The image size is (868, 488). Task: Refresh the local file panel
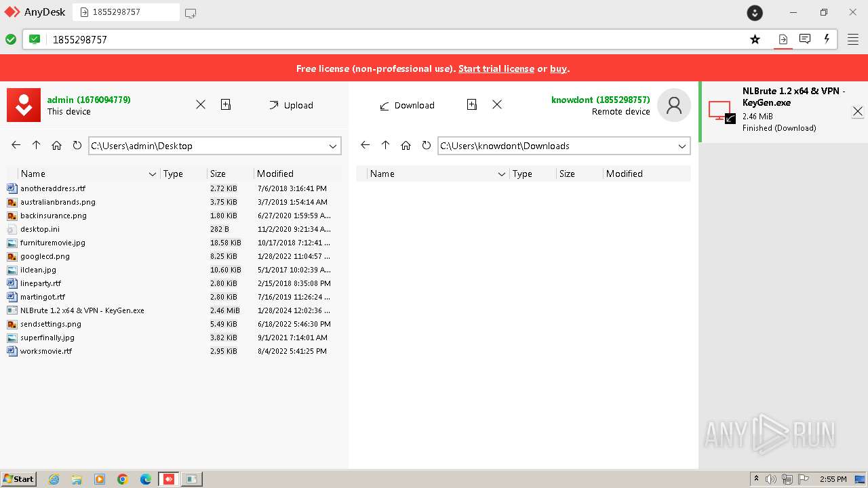point(77,145)
